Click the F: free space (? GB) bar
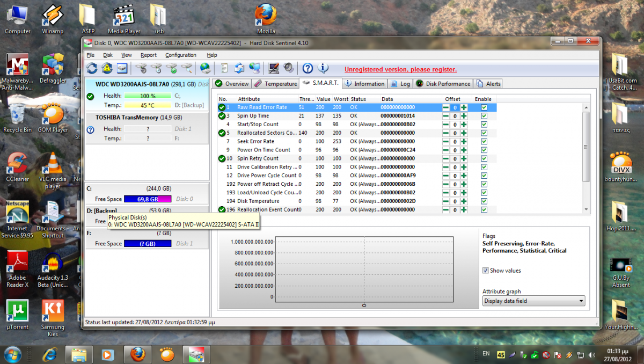 click(x=148, y=244)
